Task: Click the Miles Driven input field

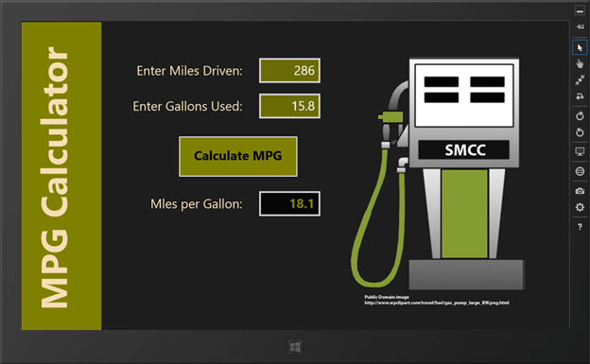Action: (x=289, y=70)
